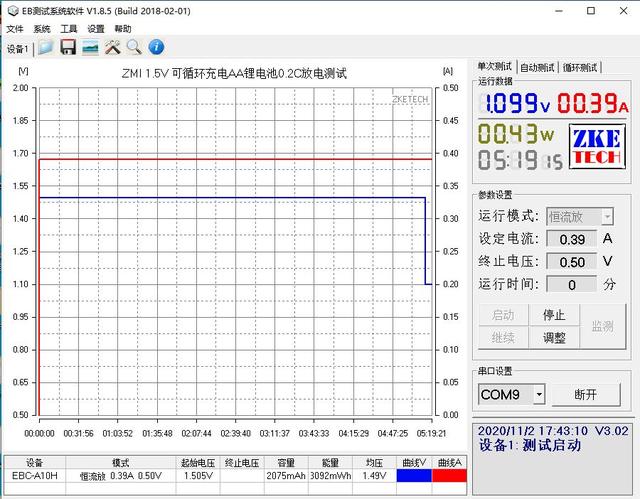The image size is (640, 499).
Task: Click the 断开 disconnect button
Action: coord(586,395)
